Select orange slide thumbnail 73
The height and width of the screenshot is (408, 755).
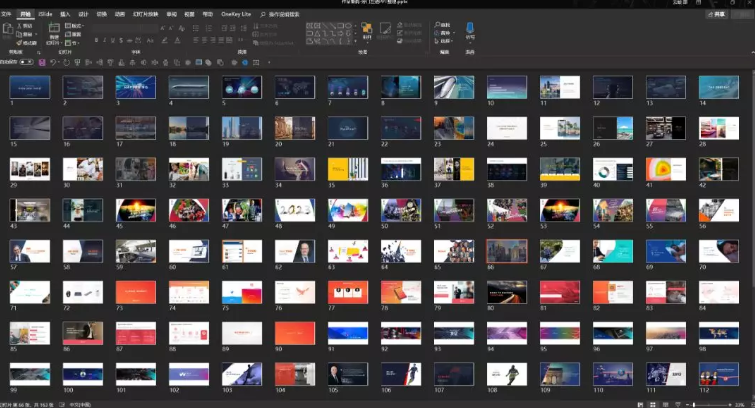(x=136, y=292)
